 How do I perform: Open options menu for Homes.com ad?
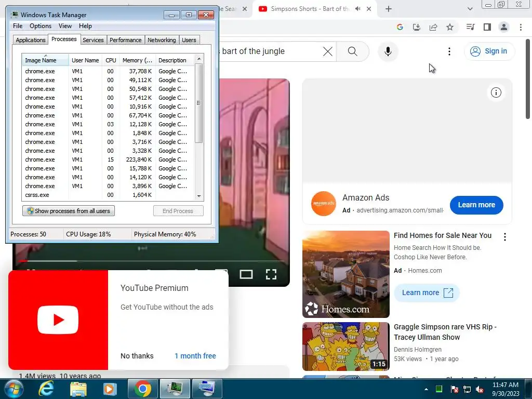pyautogui.click(x=505, y=237)
